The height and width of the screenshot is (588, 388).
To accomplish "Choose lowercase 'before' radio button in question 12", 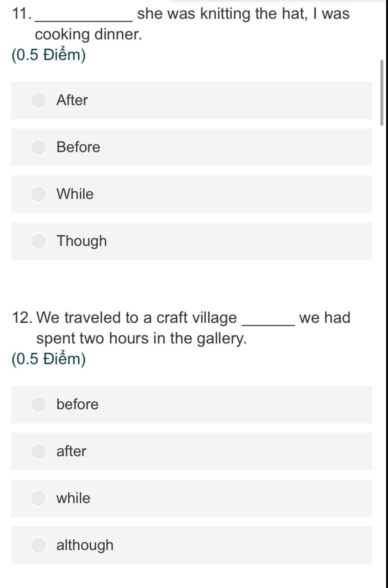I will 38,404.
